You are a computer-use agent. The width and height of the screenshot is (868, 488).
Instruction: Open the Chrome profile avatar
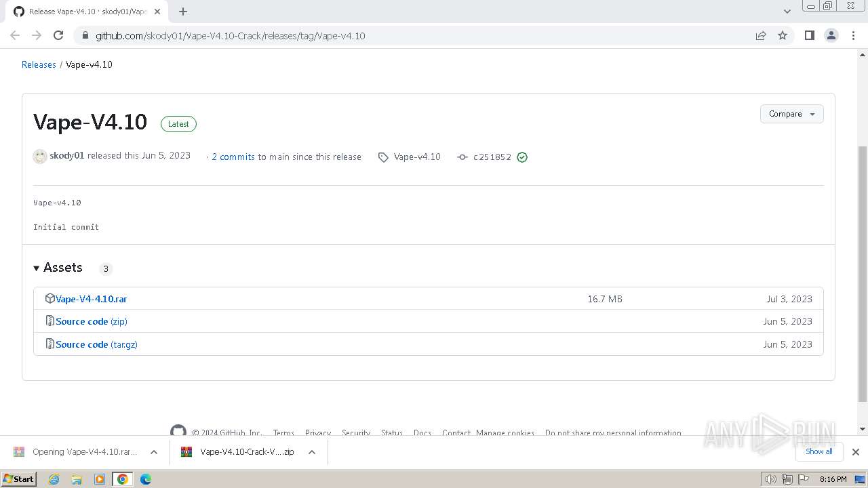(831, 35)
